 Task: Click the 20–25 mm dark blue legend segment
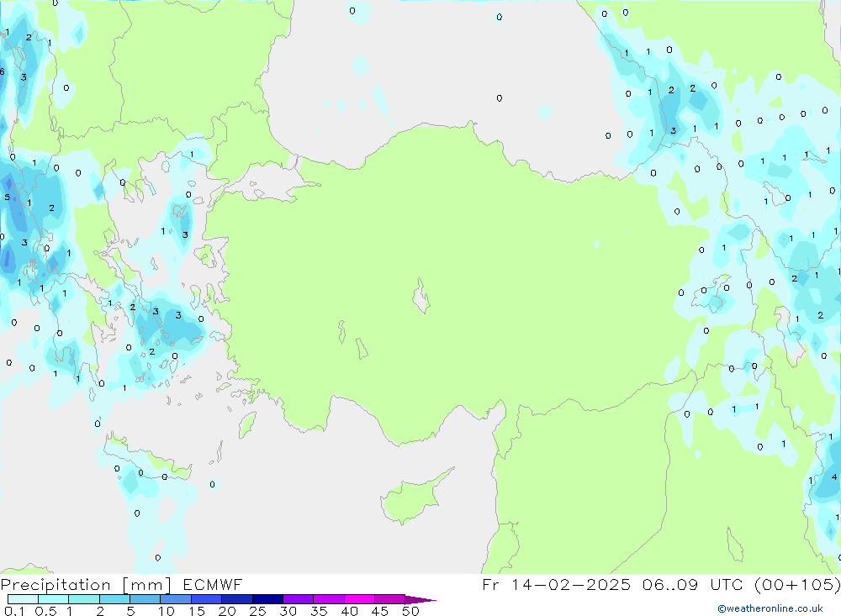coord(237,599)
